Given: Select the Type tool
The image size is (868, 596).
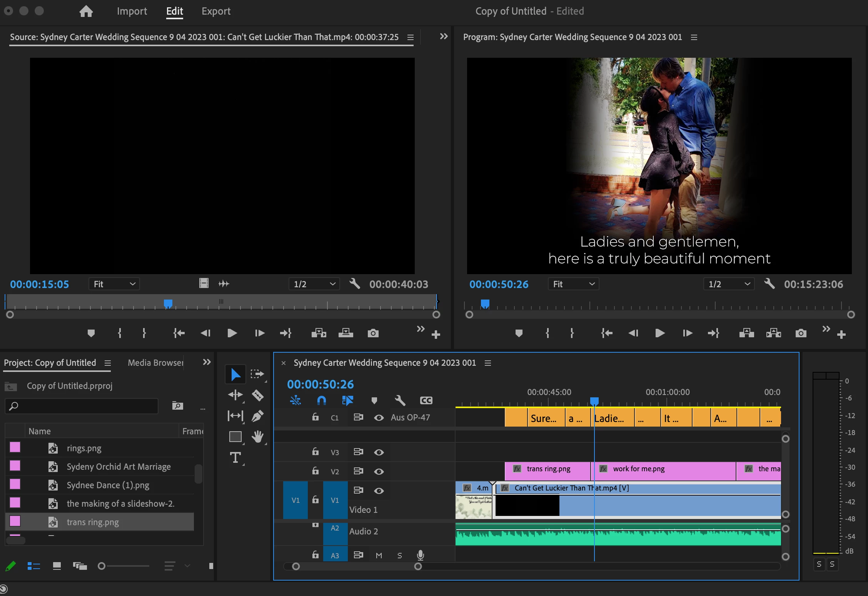Looking at the screenshot, I should click(235, 457).
